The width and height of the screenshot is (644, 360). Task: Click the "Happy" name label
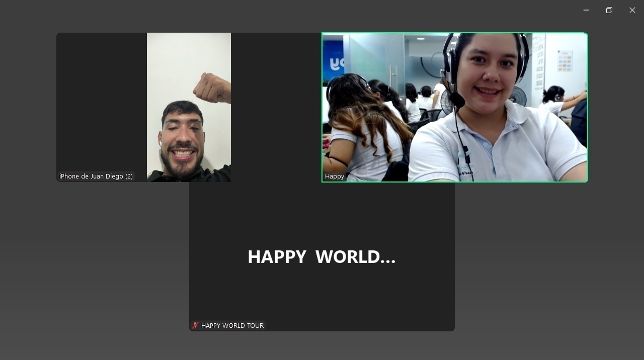(x=335, y=176)
